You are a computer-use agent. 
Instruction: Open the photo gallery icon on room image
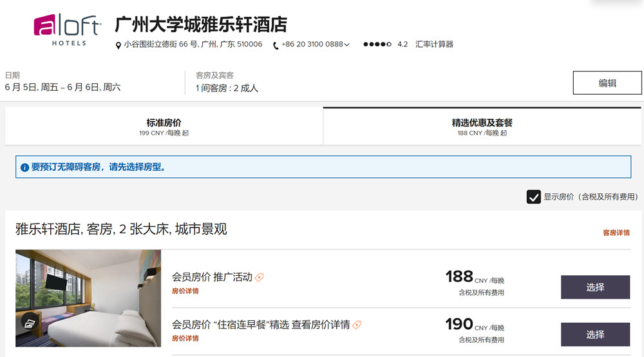coord(30,323)
